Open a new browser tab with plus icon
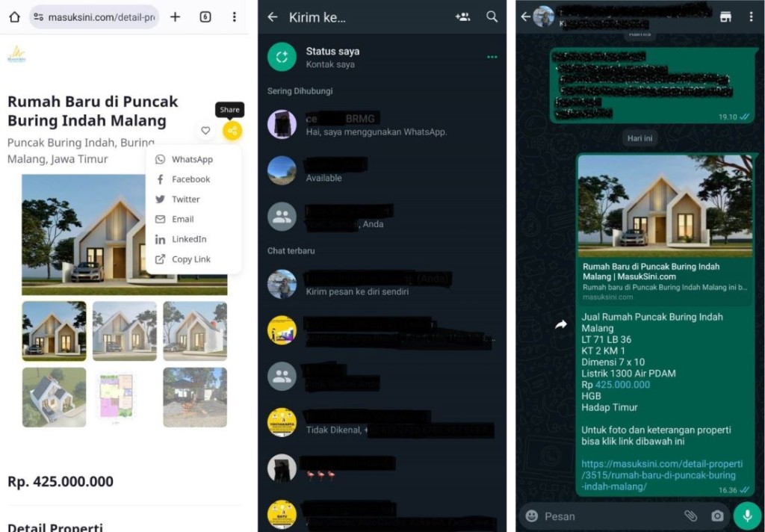This screenshot has width=765, height=532. coord(175,17)
